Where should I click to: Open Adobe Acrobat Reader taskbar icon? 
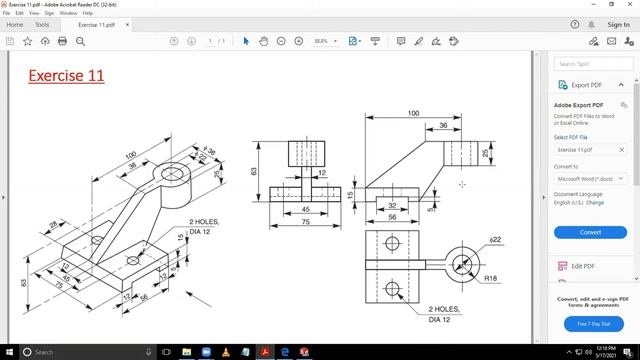[x=265, y=352]
